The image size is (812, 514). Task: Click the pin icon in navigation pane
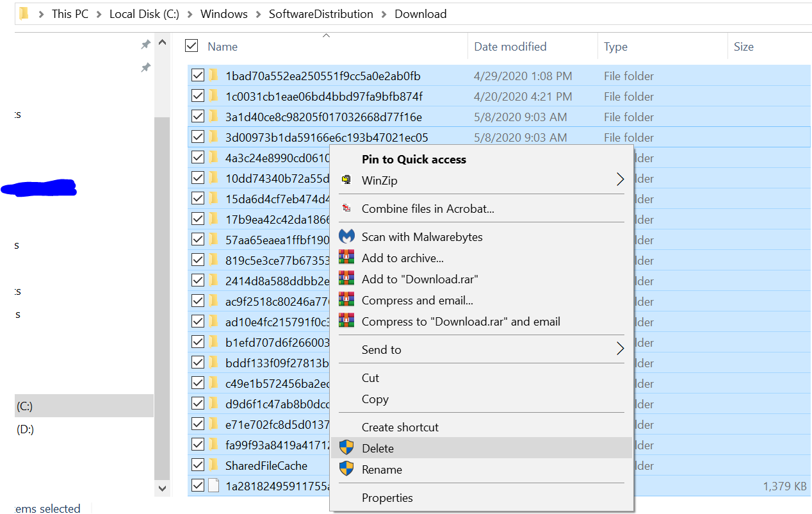[x=145, y=44]
